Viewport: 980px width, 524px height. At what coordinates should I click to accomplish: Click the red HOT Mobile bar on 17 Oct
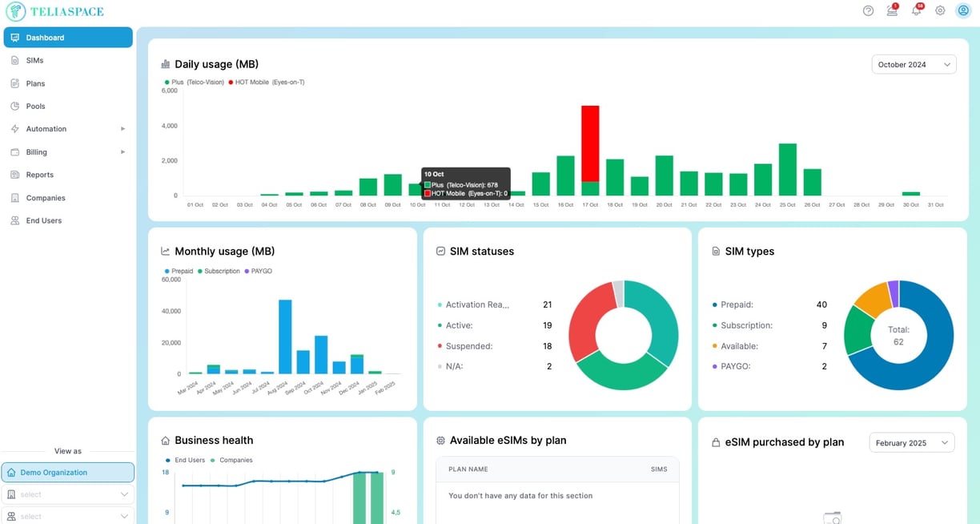590,143
